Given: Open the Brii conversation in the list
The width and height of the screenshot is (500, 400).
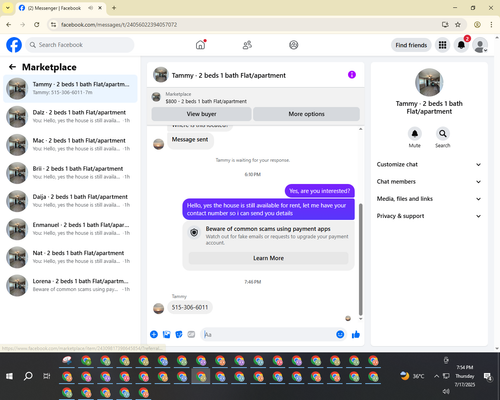Looking at the screenshot, I should point(70,173).
